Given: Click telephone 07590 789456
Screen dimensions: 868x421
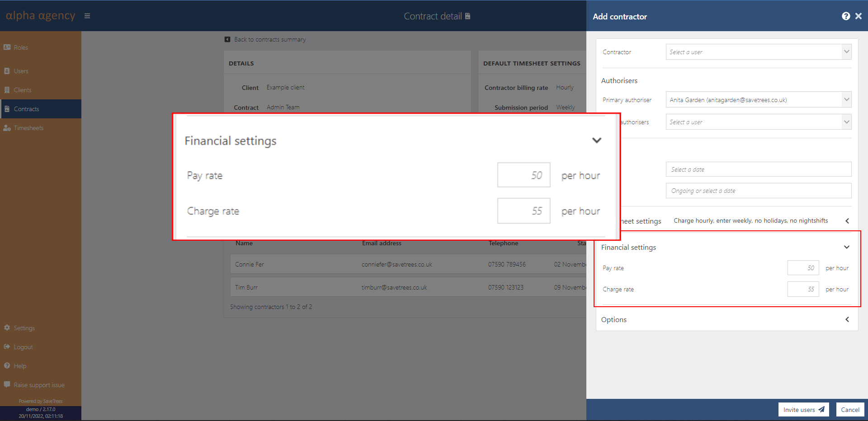Looking at the screenshot, I should pos(507,264).
